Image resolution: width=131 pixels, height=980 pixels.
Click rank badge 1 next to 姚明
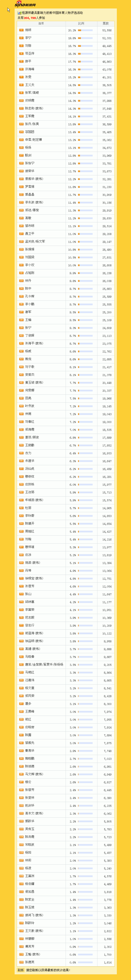coord(21,30)
